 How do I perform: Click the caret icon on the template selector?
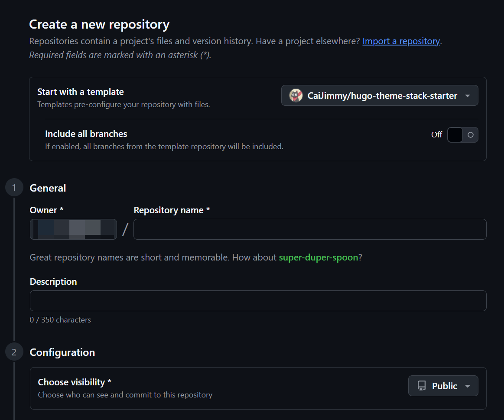tap(468, 95)
